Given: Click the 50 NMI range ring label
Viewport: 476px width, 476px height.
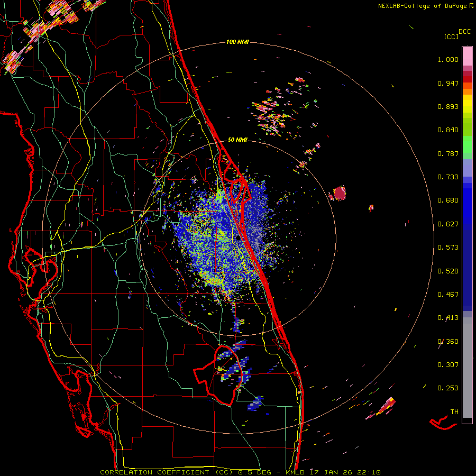Looking at the screenshot, I should coord(237,140).
